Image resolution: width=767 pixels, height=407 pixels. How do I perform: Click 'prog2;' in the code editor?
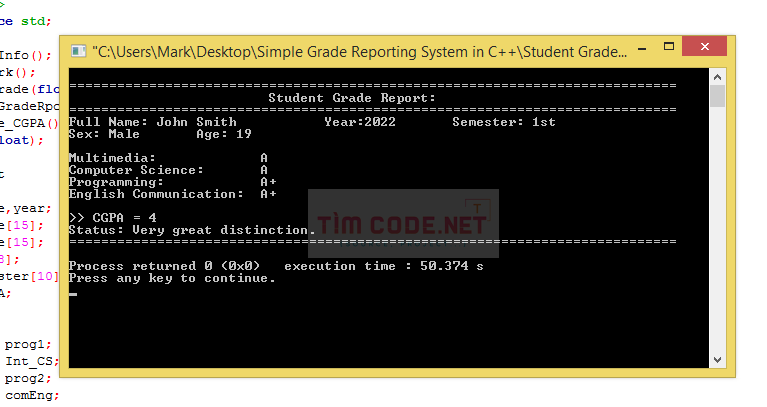[28, 379]
